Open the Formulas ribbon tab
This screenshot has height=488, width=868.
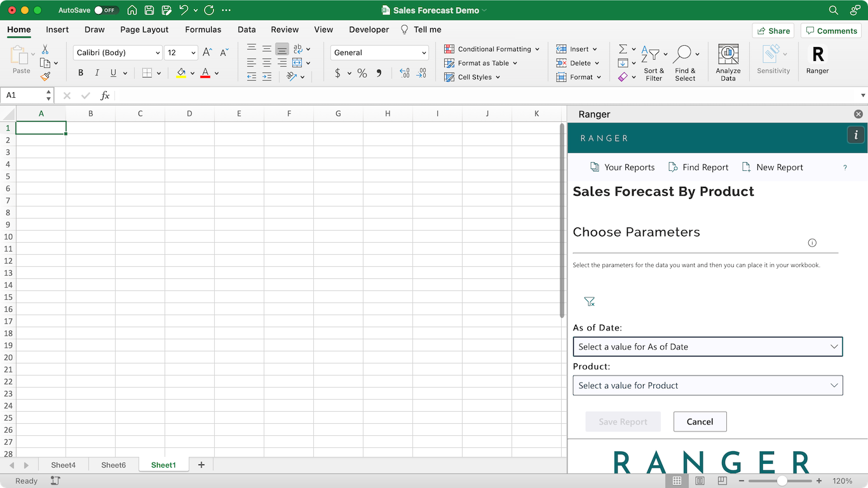203,29
